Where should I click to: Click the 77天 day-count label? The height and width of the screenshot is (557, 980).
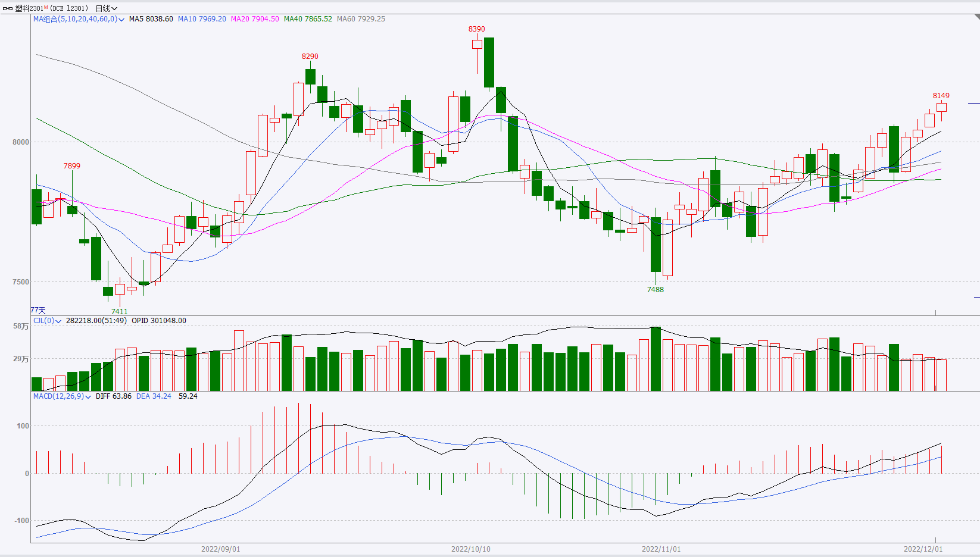click(38, 310)
